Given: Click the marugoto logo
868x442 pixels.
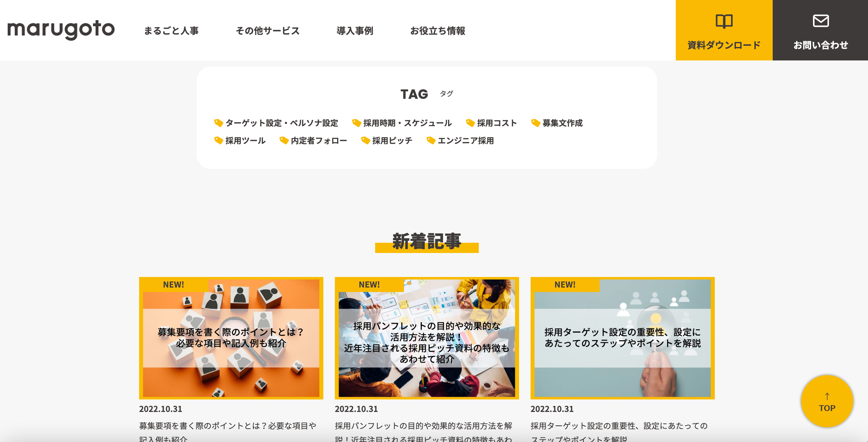Looking at the screenshot, I should pos(61,30).
